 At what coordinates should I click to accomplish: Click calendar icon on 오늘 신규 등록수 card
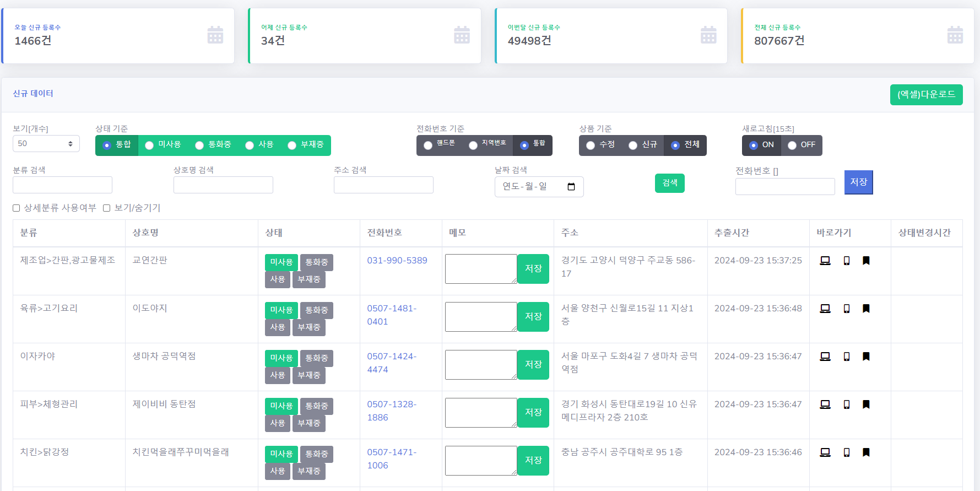[x=215, y=35]
